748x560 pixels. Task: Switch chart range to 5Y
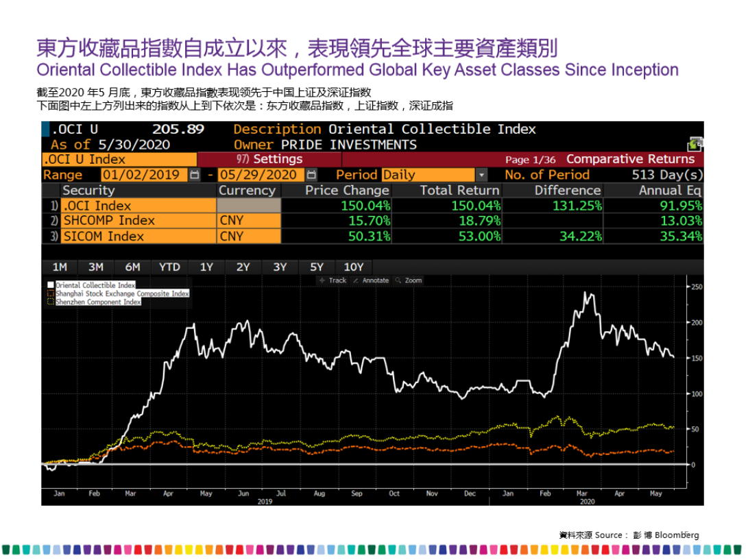coord(317,267)
